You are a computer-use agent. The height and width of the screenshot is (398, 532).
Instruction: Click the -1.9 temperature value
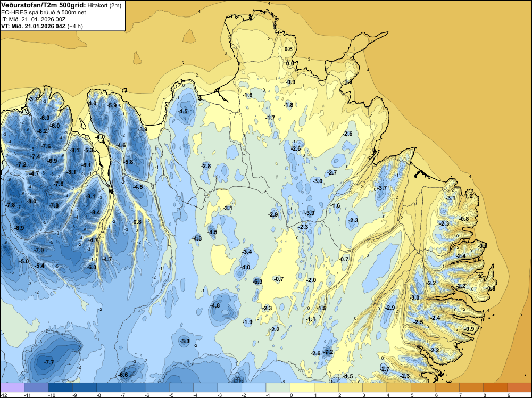click(247, 322)
